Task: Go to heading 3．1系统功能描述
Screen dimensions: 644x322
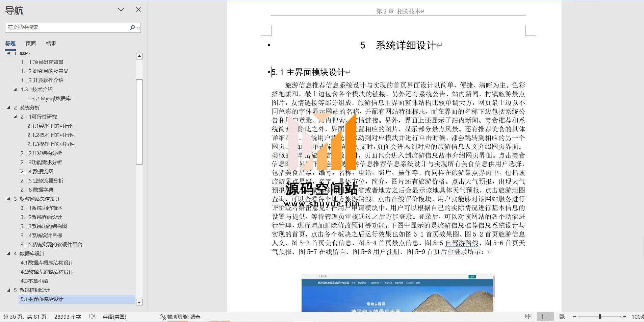Action: (41, 208)
